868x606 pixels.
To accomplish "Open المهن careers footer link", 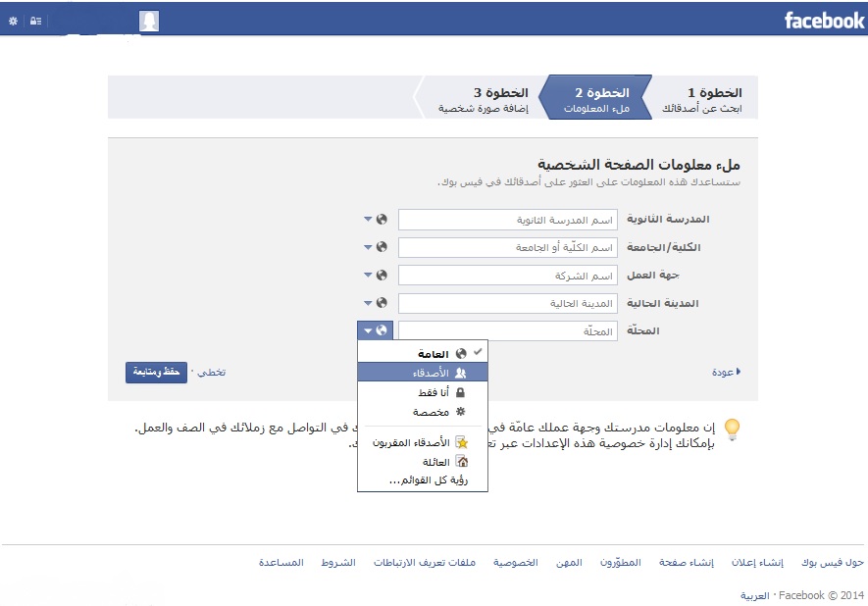I will [569, 562].
